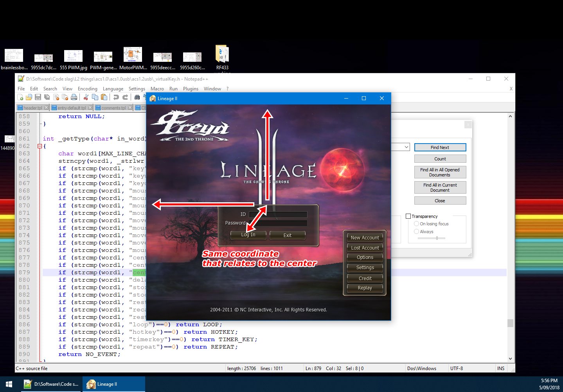563x392 pixels.
Task: Click the Undo arrow icon
Action: click(x=116, y=97)
